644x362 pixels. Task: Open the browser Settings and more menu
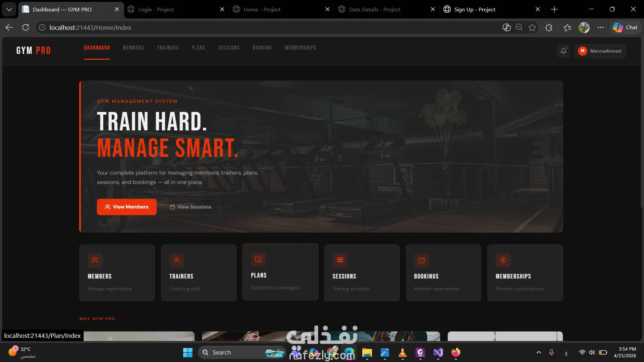tap(600, 27)
